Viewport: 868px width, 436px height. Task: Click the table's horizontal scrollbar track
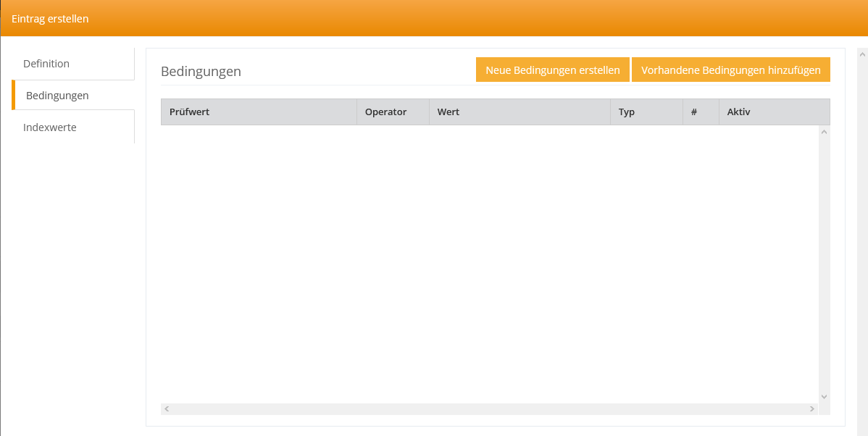click(x=489, y=409)
